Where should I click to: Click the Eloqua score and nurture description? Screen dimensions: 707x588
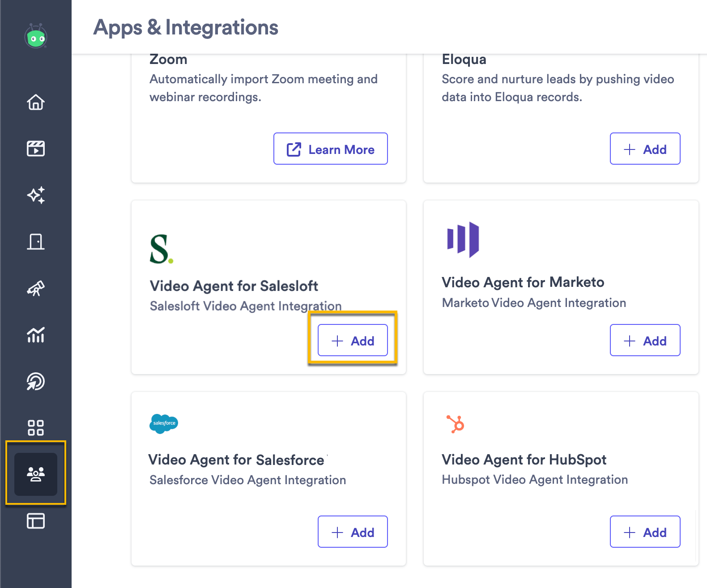click(x=558, y=88)
